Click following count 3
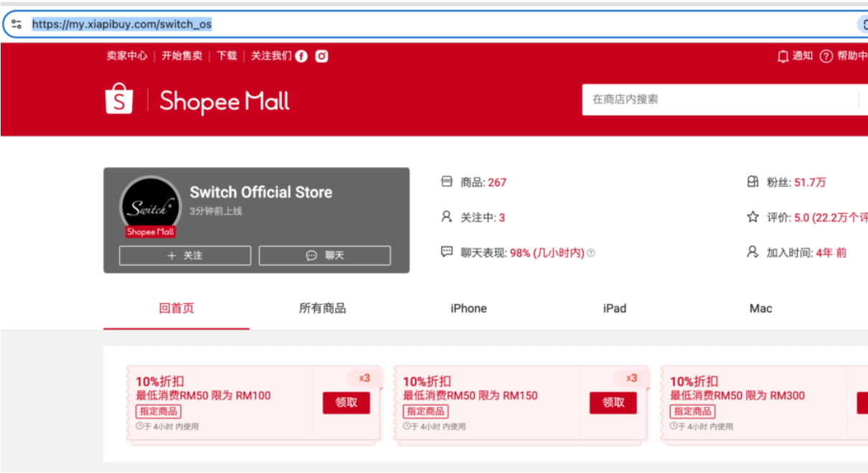The image size is (868, 473). [502, 217]
